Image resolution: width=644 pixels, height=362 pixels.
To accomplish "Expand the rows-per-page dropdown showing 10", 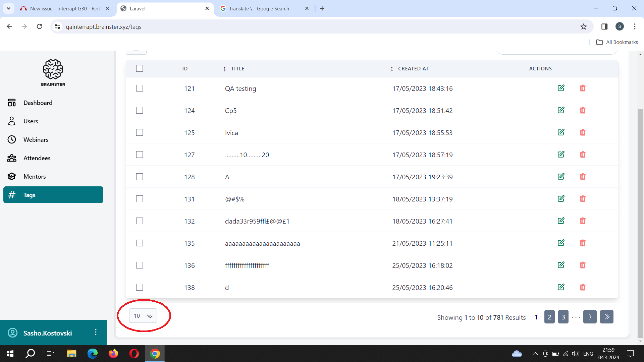I will click(x=143, y=316).
